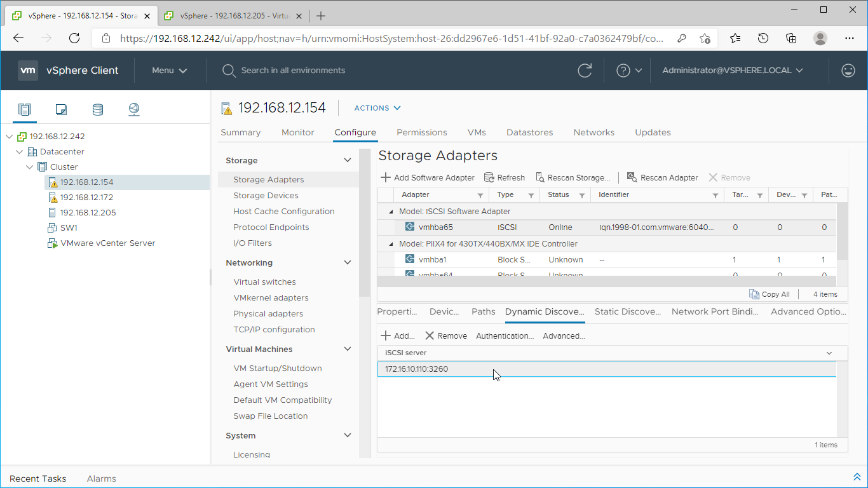Open the VMs and Templates inventory view
The height and width of the screenshot is (488, 868).
[x=61, y=109]
